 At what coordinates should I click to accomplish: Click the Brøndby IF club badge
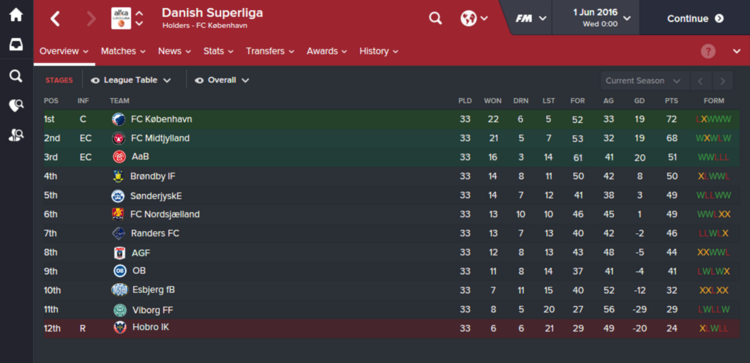pos(118,176)
